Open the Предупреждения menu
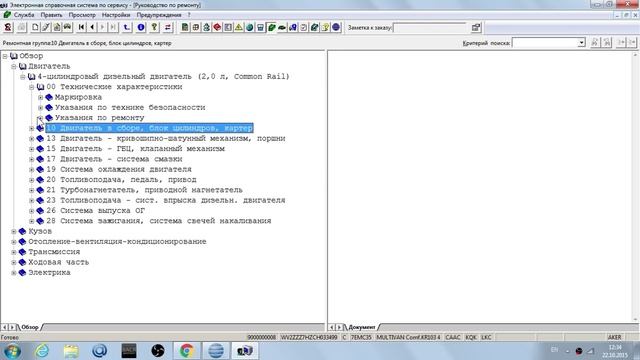The width and height of the screenshot is (640, 360). pos(159,15)
